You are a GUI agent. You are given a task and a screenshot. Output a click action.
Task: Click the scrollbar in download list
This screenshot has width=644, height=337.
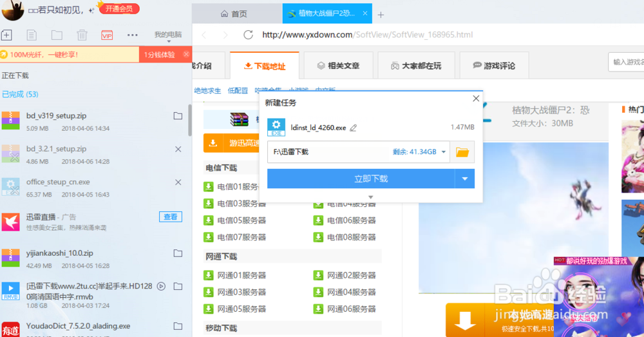tap(190, 120)
